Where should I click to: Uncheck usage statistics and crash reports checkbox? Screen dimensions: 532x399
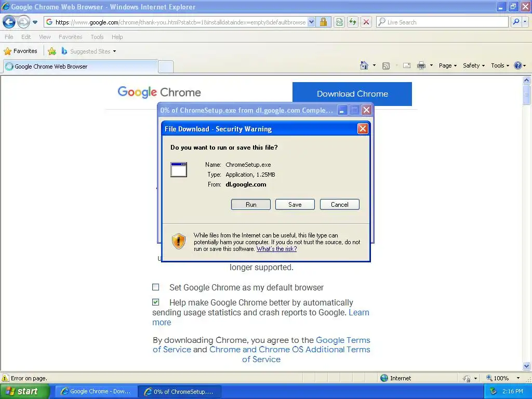click(156, 302)
